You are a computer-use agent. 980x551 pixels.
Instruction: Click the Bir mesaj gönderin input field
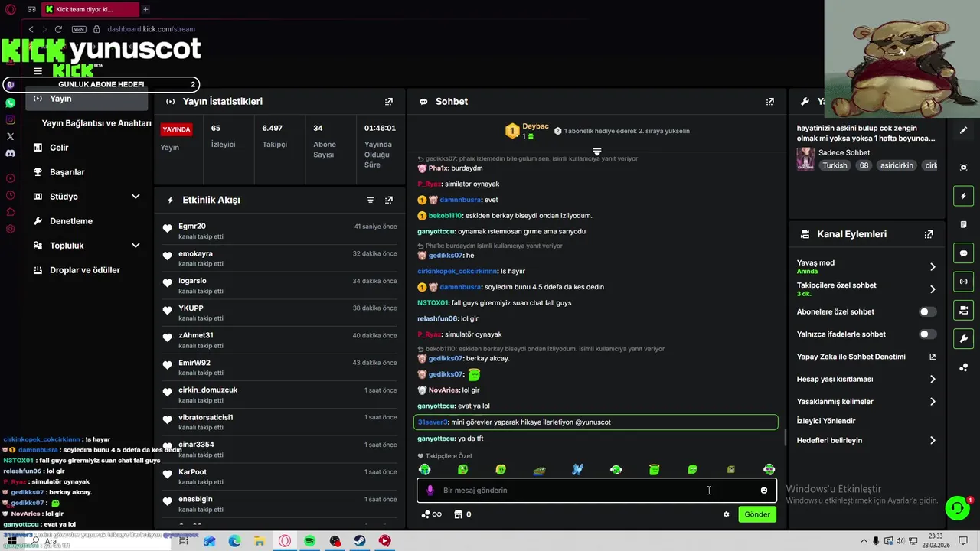pyautogui.click(x=597, y=491)
